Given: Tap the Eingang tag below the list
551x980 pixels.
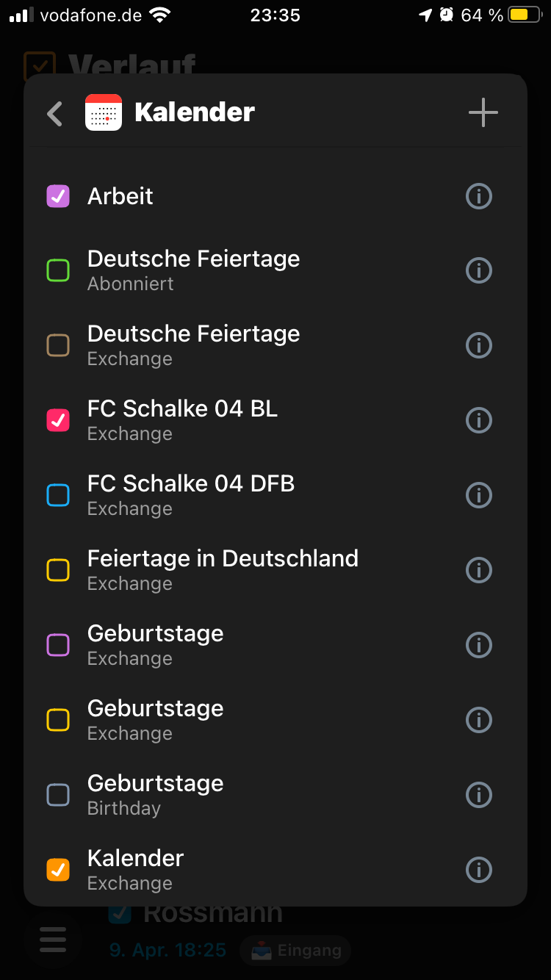Looking at the screenshot, I should [295, 951].
